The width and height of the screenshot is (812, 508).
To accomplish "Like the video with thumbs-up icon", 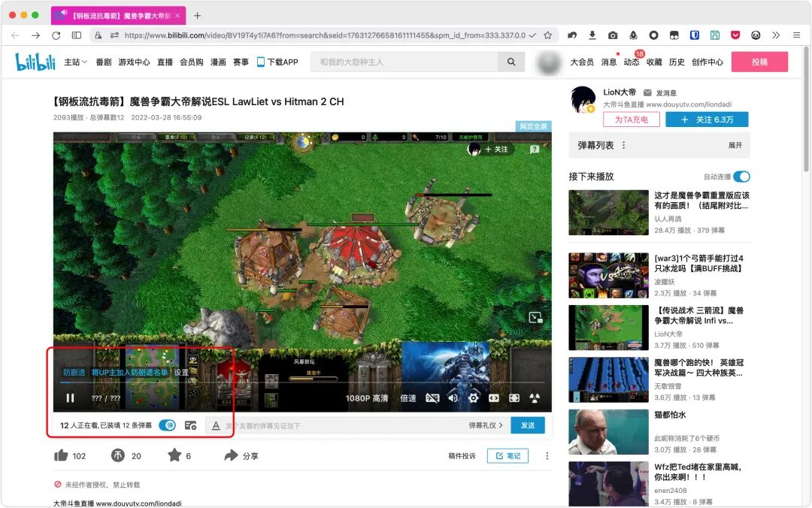I will click(61, 455).
